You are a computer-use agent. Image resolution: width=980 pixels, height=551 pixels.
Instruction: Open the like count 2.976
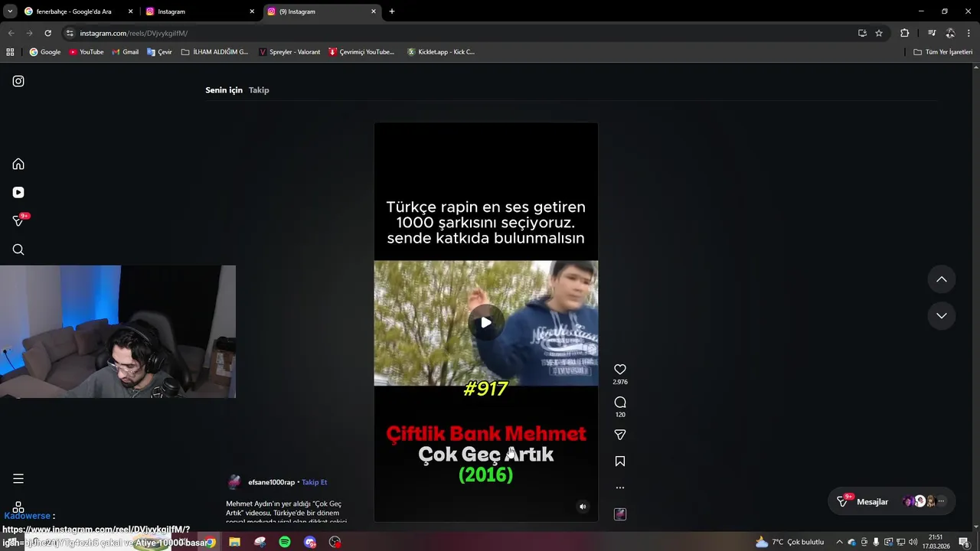(620, 382)
